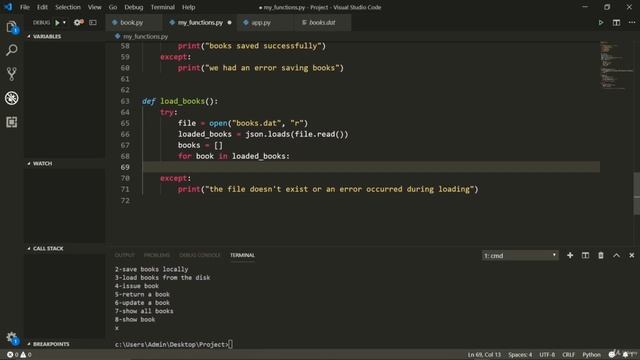The width and height of the screenshot is (640, 360).
Task: Open the Manage gear at sidebar bottom
Action: [x=11, y=338]
